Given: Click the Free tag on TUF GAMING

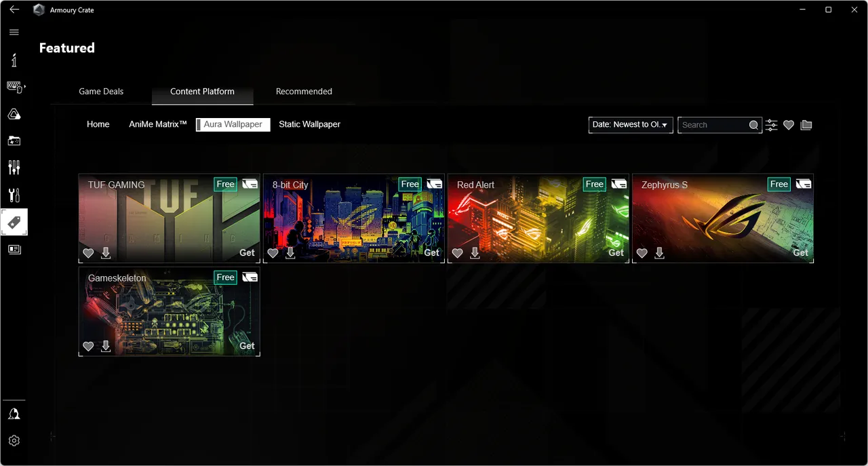Looking at the screenshot, I should 226,185.
